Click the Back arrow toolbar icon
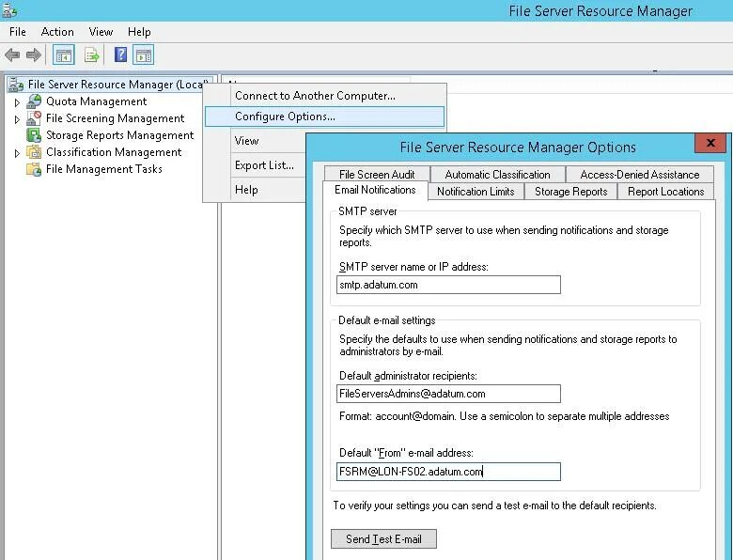This screenshot has width=733, height=560. (12, 55)
